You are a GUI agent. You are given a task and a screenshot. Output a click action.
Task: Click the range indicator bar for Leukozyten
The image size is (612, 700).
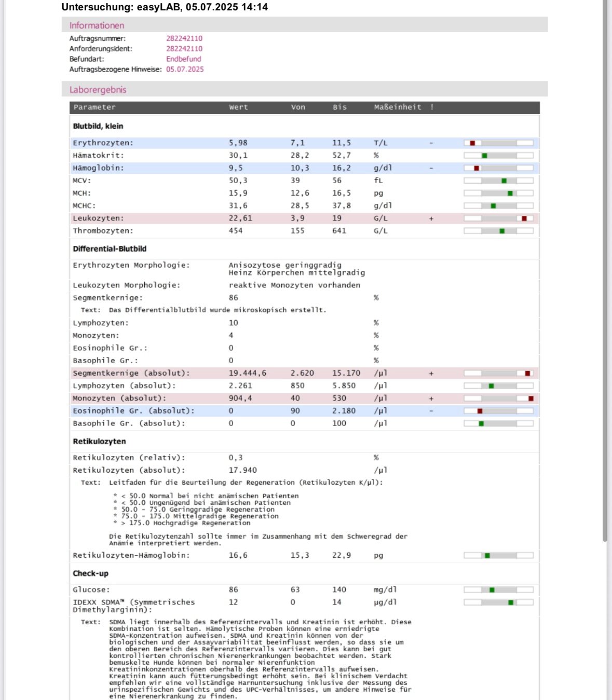[x=498, y=218]
